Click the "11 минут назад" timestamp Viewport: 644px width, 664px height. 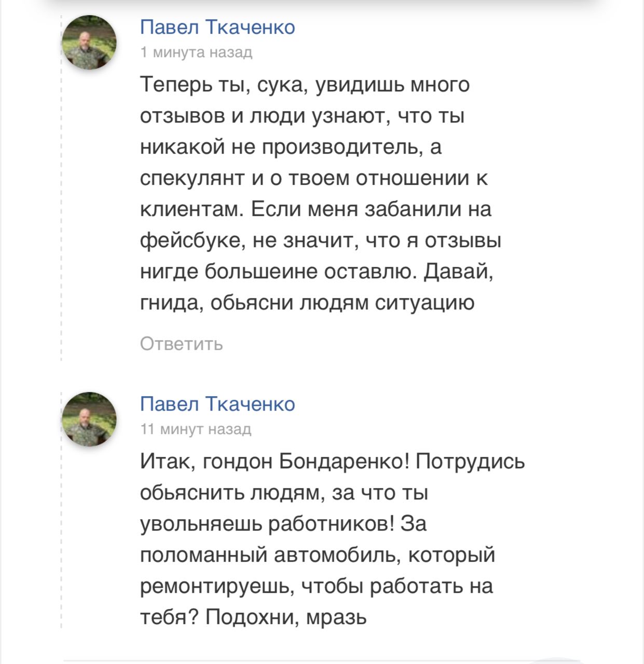(x=196, y=429)
